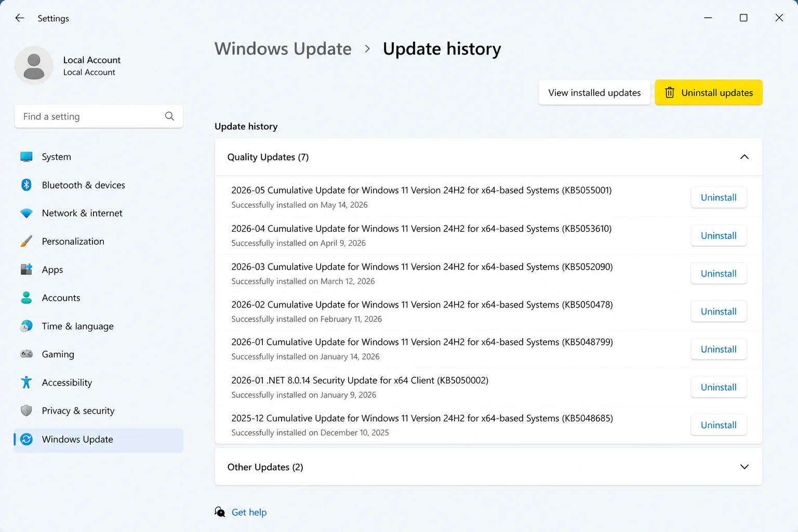Maximize the Settings window
Viewport: 798px width, 532px height.
click(743, 18)
